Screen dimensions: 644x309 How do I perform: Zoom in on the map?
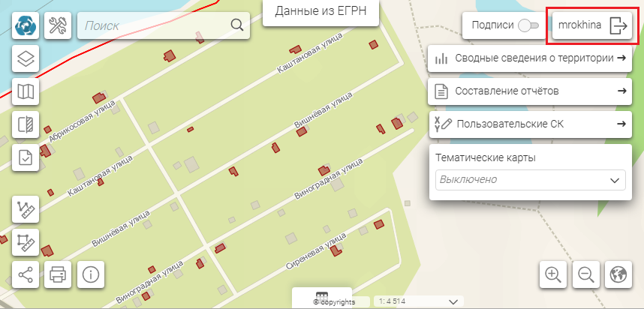[553, 274]
